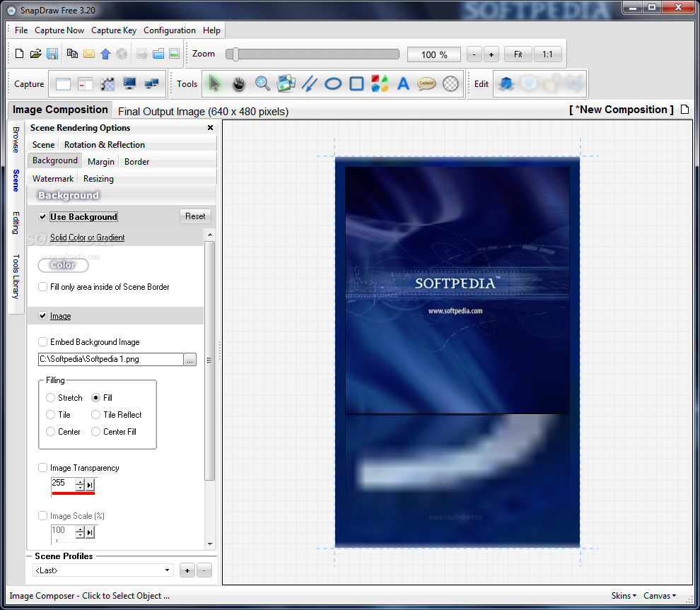Enable Fill only area inside Scene Border
Screen dimensions: 700x610
[x=42, y=286]
